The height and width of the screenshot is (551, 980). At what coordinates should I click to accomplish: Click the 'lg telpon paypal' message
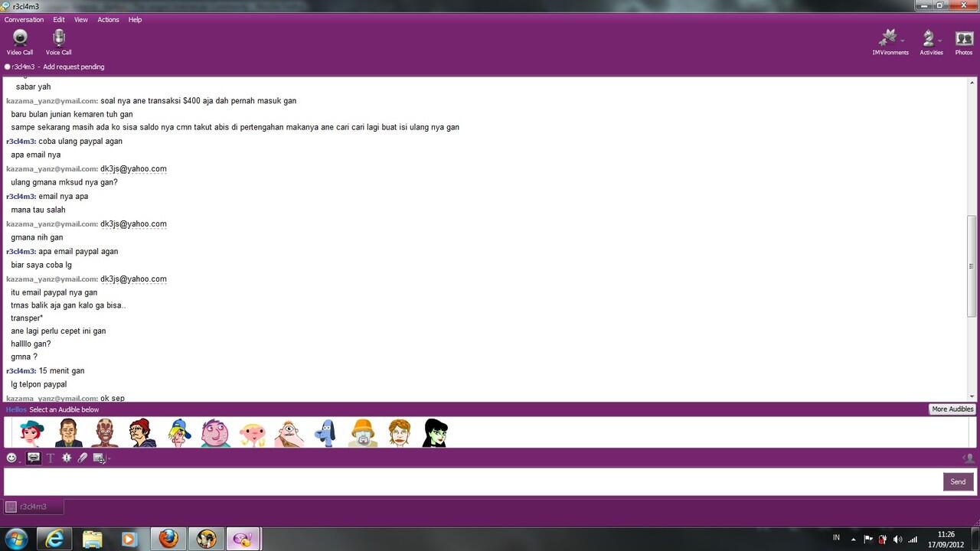click(39, 385)
